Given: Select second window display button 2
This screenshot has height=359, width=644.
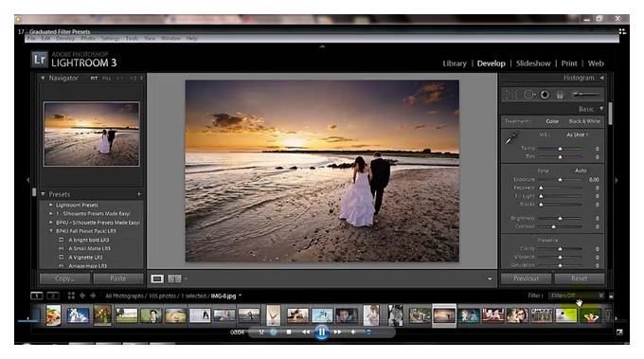Looking at the screenshot, I should coord(53,296).
